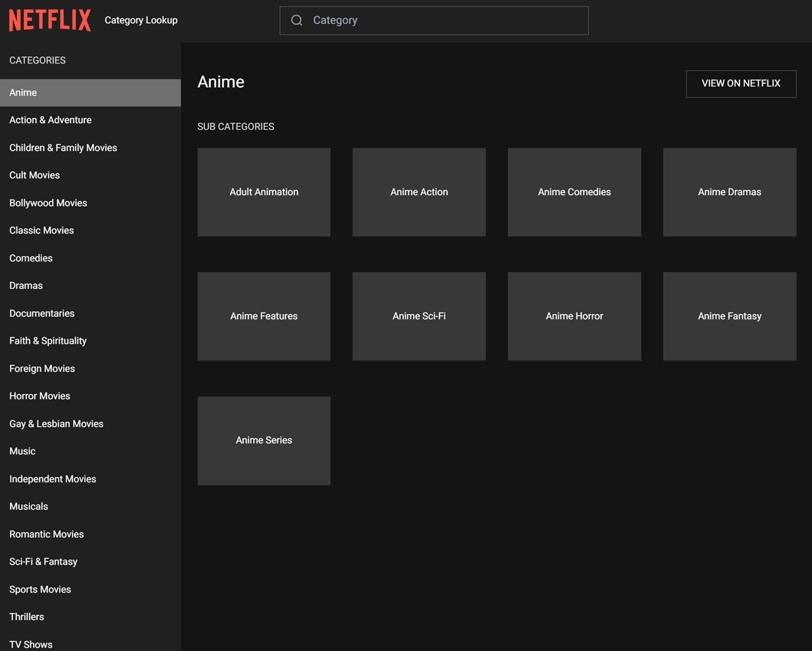Select Thrillers category
812x651 pixels.
point(90,616)
